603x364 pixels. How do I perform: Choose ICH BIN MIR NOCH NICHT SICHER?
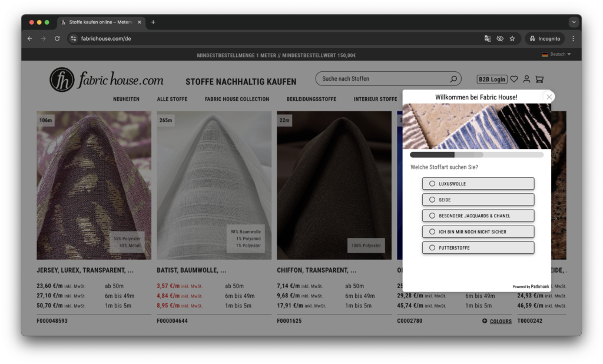coord(478,231)
